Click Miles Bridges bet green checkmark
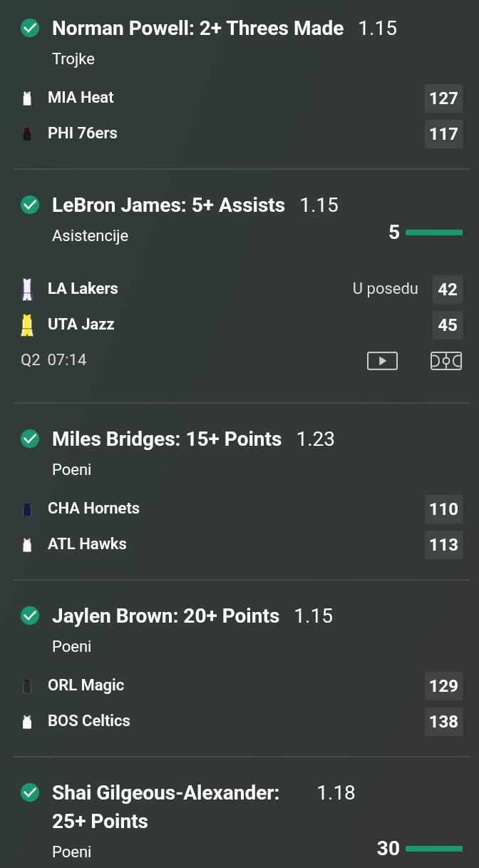 coord(30,439)
